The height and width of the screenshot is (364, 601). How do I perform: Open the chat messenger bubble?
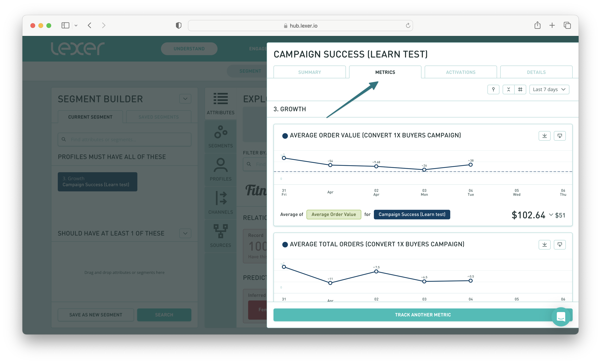561,317
